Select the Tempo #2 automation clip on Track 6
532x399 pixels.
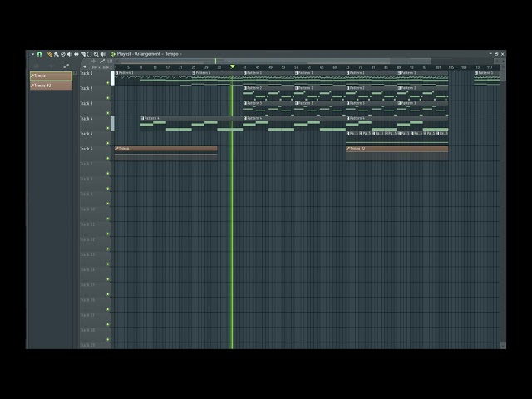397,153
